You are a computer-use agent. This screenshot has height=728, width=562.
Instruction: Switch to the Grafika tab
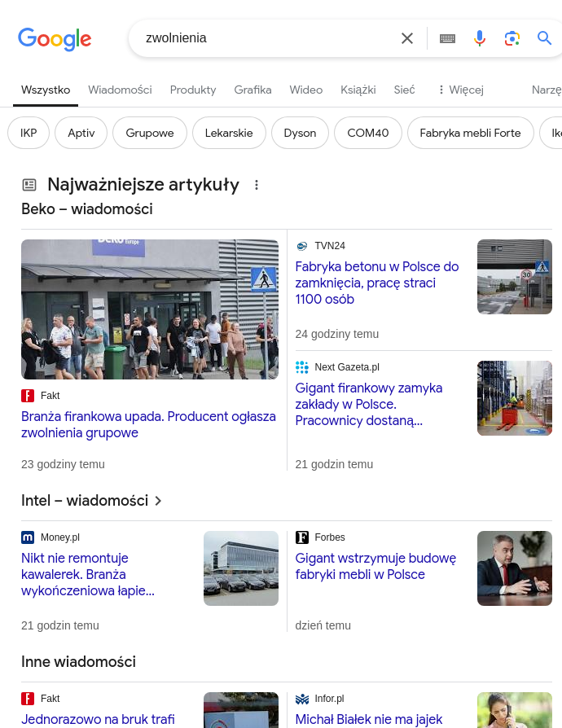(252, 90)
